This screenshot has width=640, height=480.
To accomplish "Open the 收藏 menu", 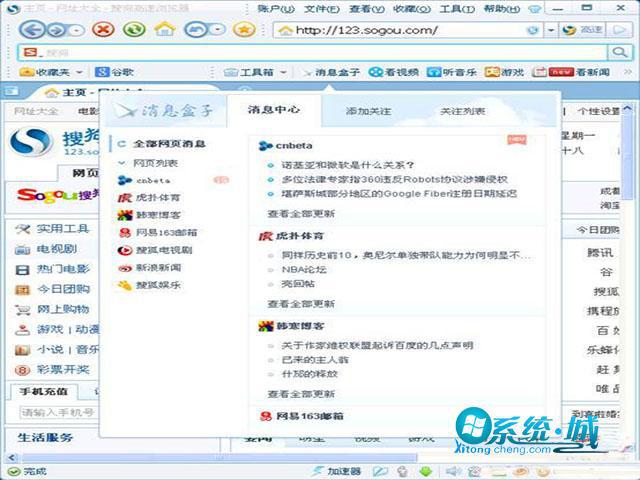I will pyautogui.click(x=412, y=9).
